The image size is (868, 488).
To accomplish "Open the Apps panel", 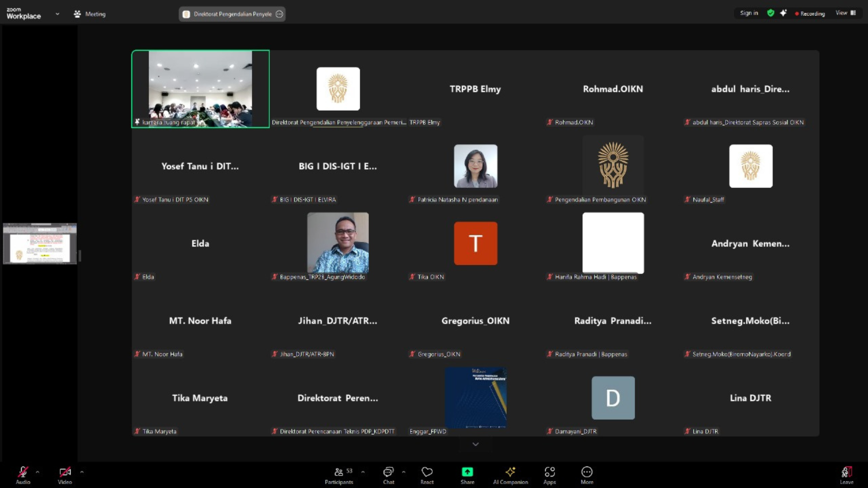I will tap(550, 475).
